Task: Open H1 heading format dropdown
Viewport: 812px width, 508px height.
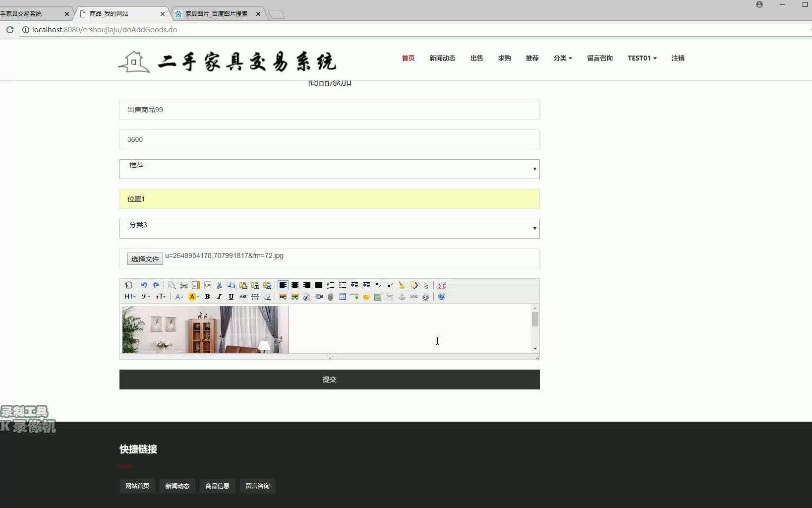Action: tap(130, 297)
